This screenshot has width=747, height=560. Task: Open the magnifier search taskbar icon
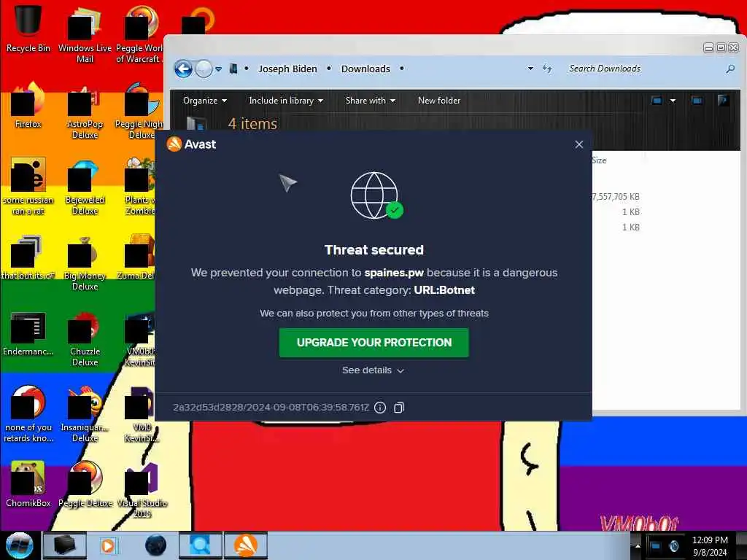coord(200,545)
